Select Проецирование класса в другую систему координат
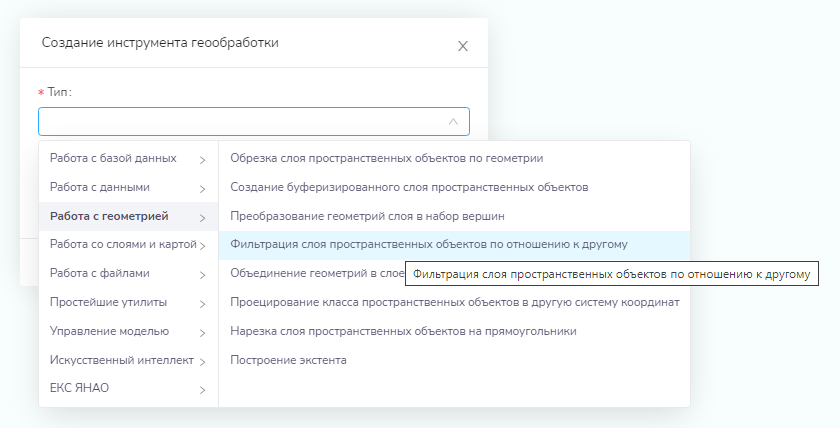Viewport: 840px width, 428px height. (x=454, y=302)
